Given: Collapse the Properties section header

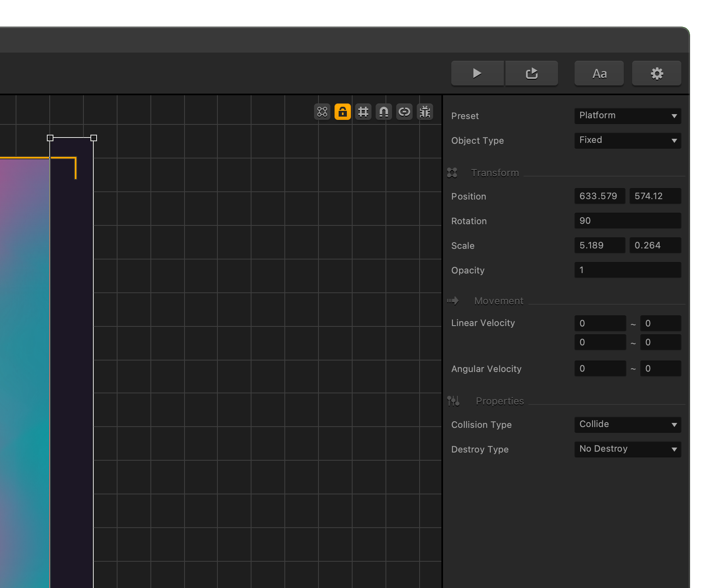Looking at the screenshot, I should click(500, 401).
